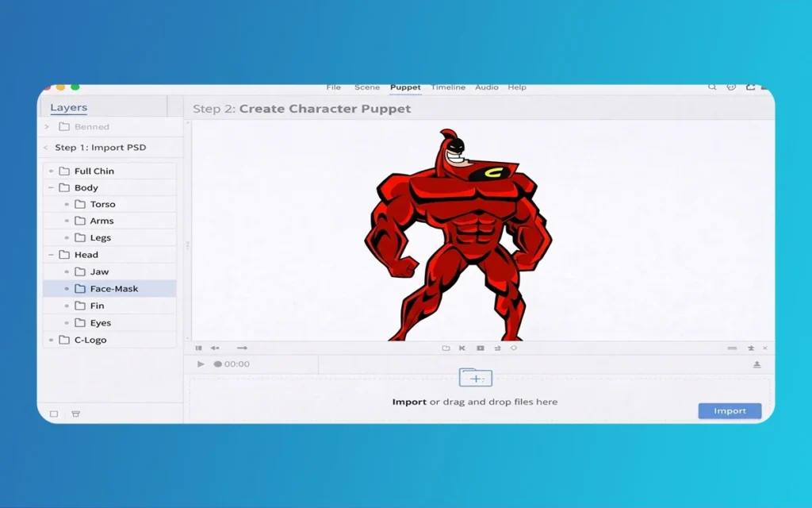812x508 pixels.
Task: Open the Timeline menu
Action: coord(448,87)
